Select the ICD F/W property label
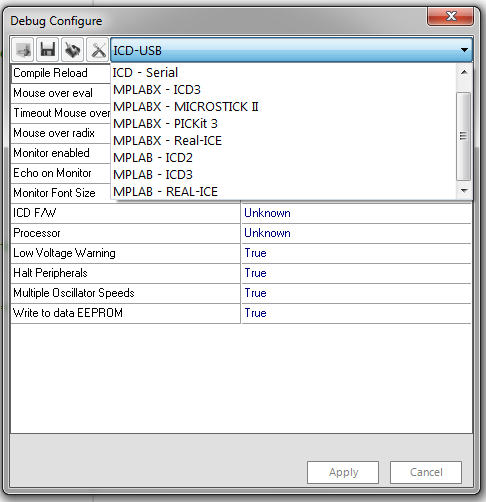Image resolution: width=486 pixels, height=502 pixels. point(126,213)
